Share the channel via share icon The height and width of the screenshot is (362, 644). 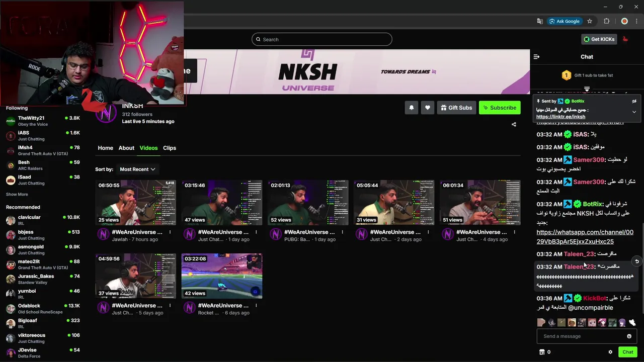(514, 124)
